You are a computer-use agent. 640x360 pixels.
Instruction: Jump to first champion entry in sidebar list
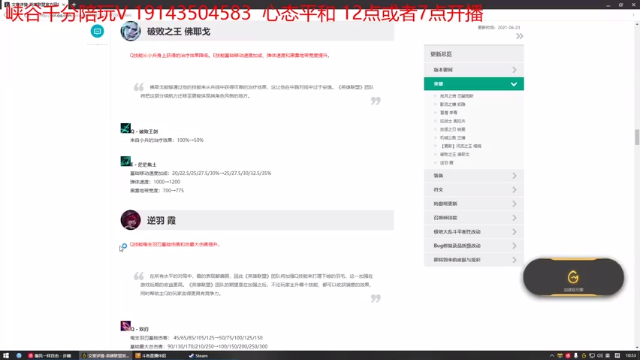[x=456, y=96]
